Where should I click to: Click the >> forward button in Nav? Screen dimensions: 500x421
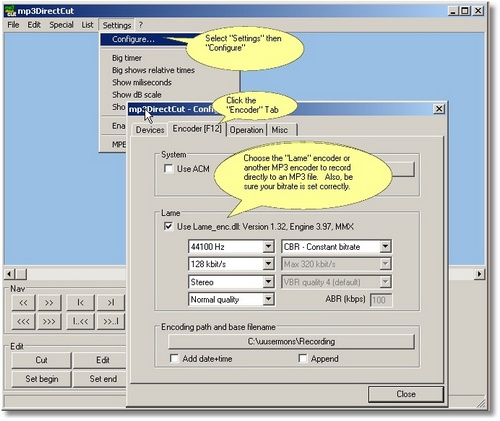pos(49,303)
